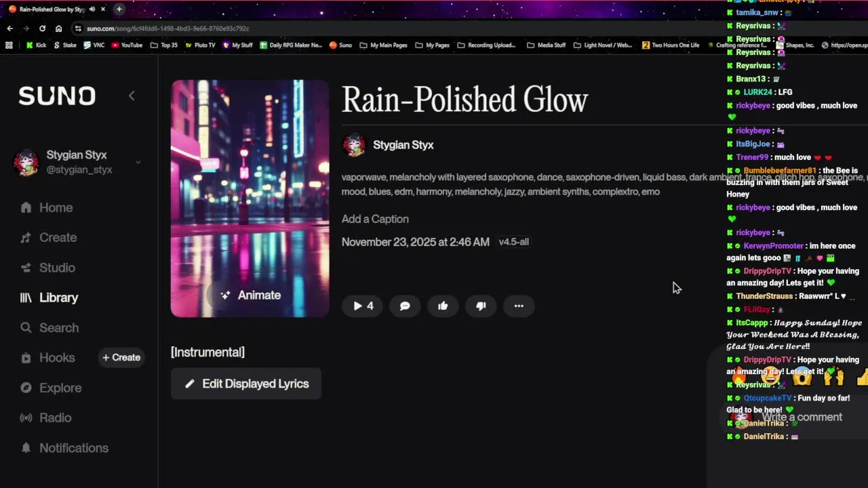This screenshot has width=868, height=488.
Task: Open a new browser tab
Action: click(119, 9)
